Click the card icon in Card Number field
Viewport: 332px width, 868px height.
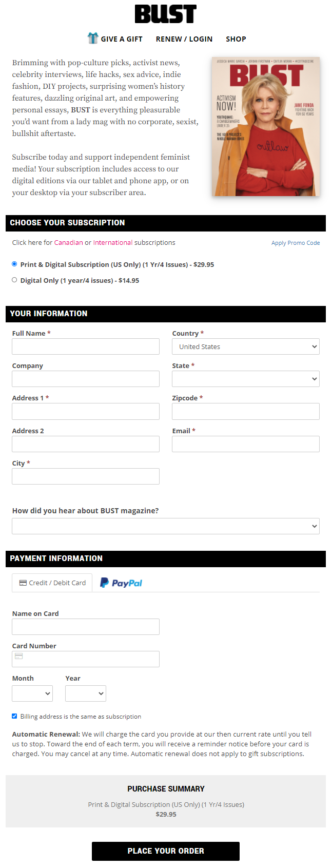point(19,657)
